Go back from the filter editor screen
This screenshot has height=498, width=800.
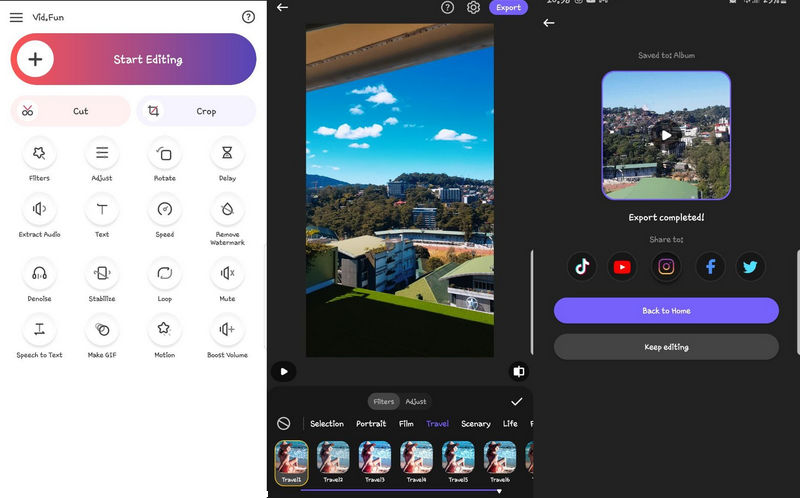[x=282, y=7]
